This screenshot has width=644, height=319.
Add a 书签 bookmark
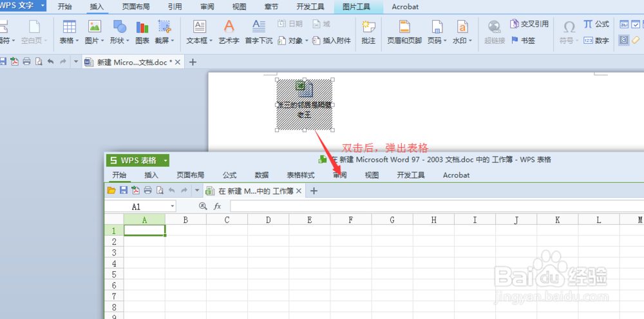(523, 41)
